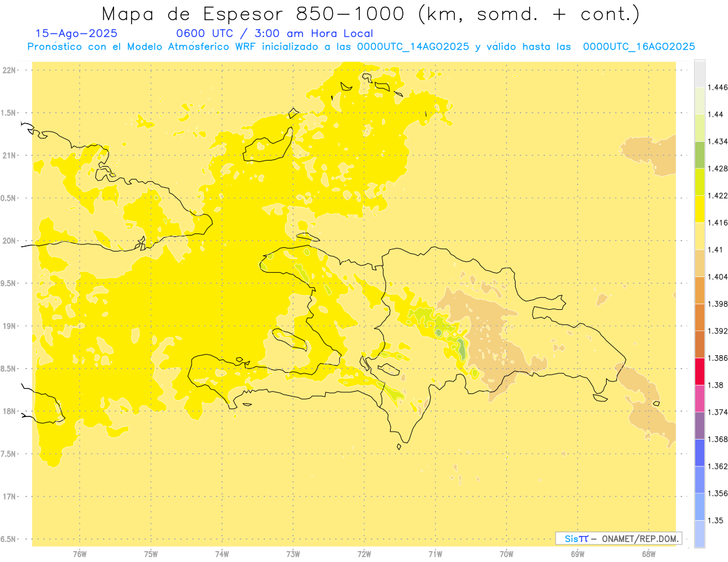Click the "76W" longitude label

click(x=79, y=554)
